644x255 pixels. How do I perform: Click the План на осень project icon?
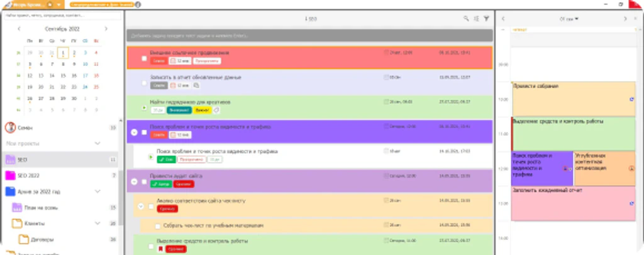pos(17,207)
